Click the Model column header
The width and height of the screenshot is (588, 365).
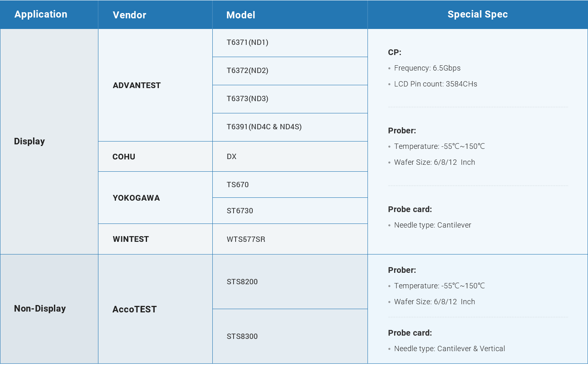pos(241,15)
